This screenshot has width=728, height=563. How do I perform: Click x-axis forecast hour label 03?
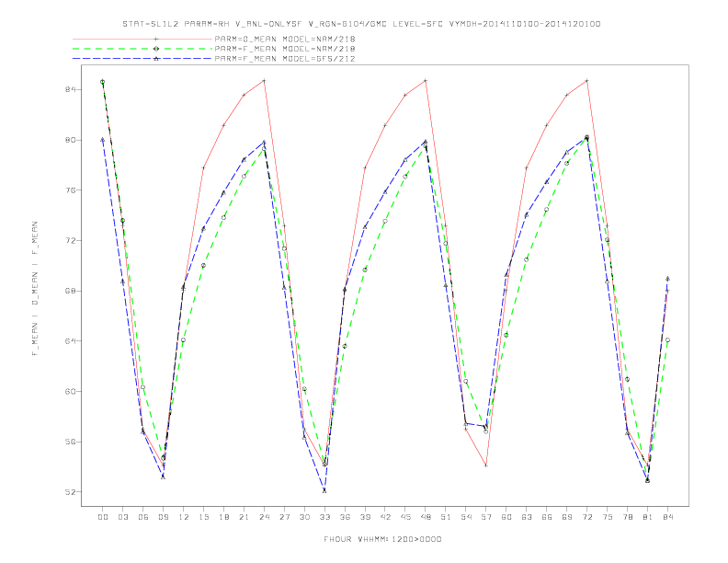(122, 517)
